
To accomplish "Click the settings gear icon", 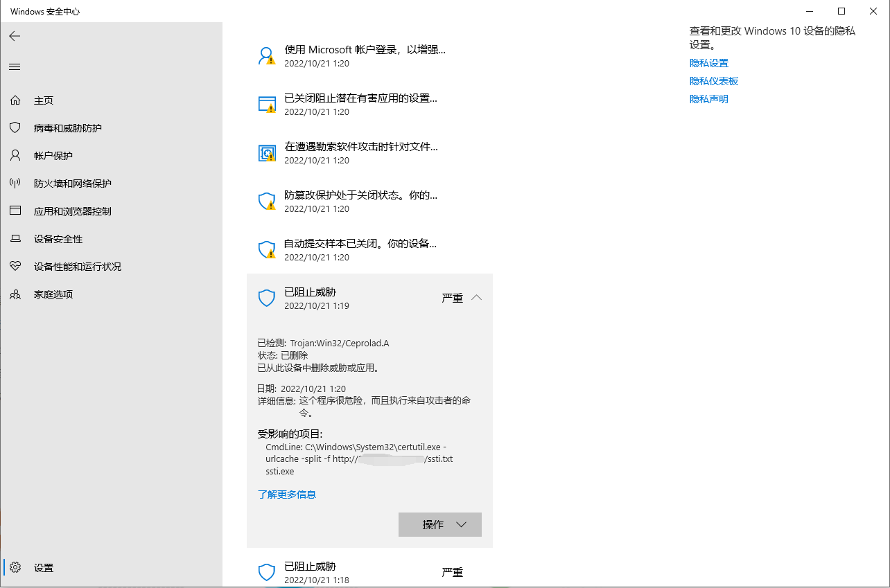I will (x=16, y=567).
